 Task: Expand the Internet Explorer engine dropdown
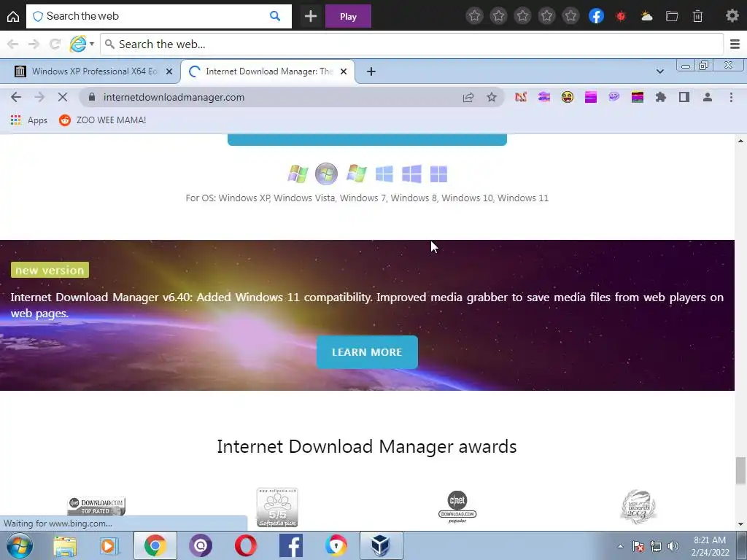(92, 44)
